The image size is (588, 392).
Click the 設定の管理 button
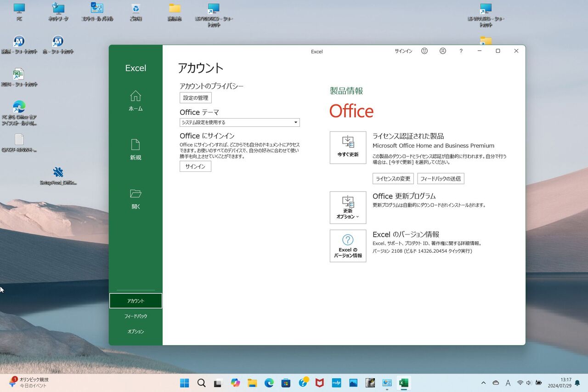(x=196, y=97)
